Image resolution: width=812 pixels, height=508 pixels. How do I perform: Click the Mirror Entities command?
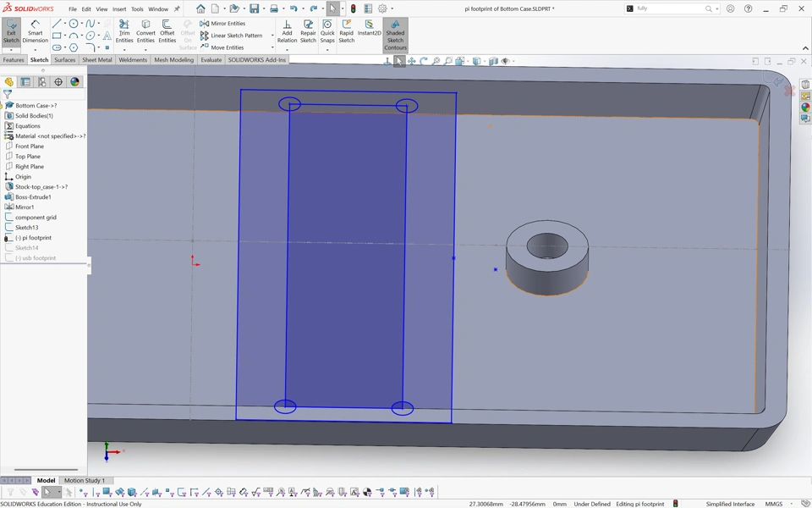tap(223, 24)
